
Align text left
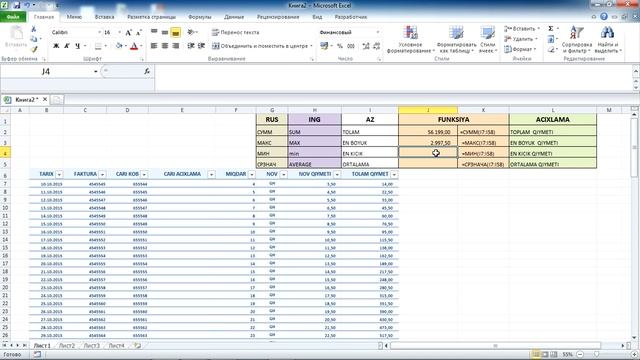pyautogui.click(x=154, y=46)
